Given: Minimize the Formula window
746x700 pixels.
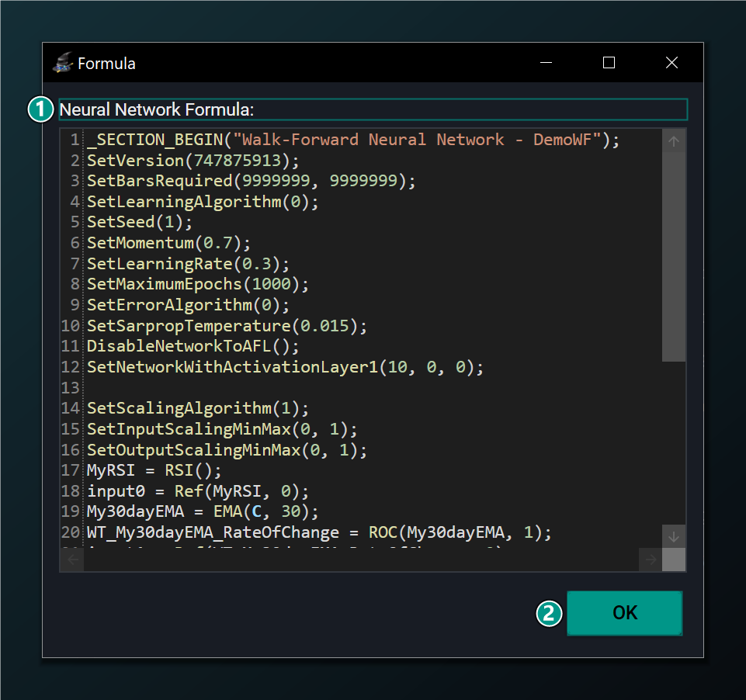Looking at the screenshot, I should [546, 63].
